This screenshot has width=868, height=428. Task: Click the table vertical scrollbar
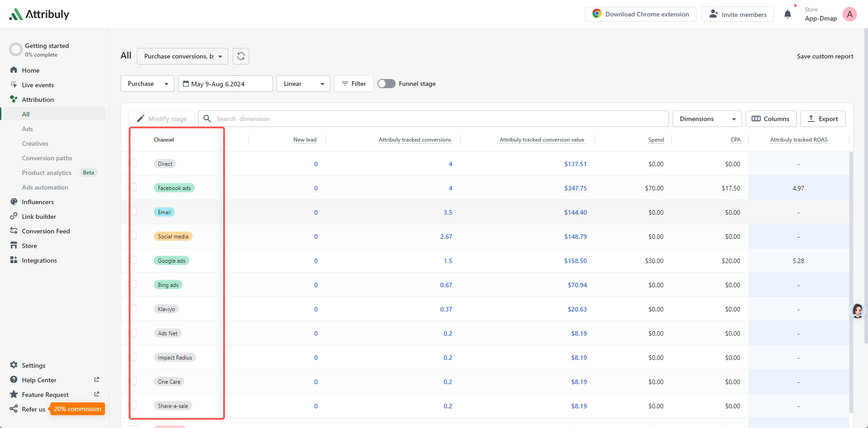click(x=851, y=282)
